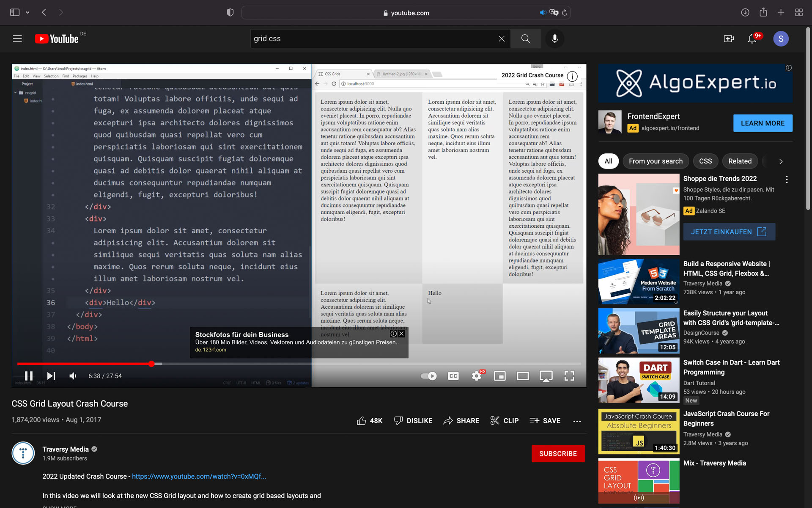Screen dimensions: 812x508
Task: Open Safari tab group dropdown arrow
Action: 27,13
